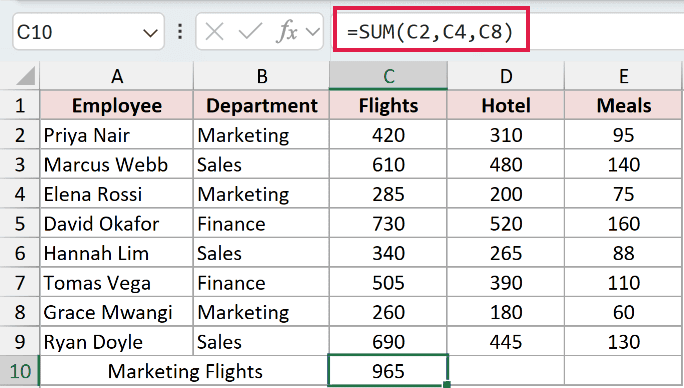
Task: Select the total cell showing 965
Action: (x=388, y=371)
